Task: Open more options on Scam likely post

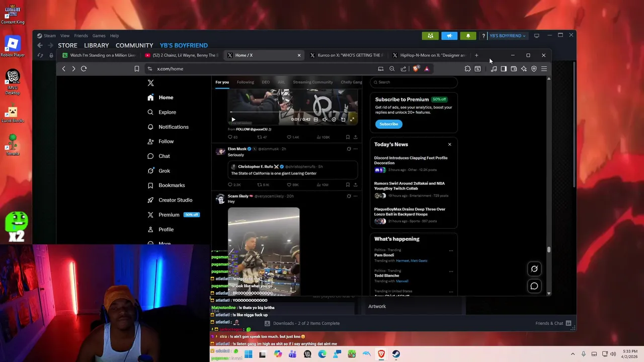Action: (355, 196)
